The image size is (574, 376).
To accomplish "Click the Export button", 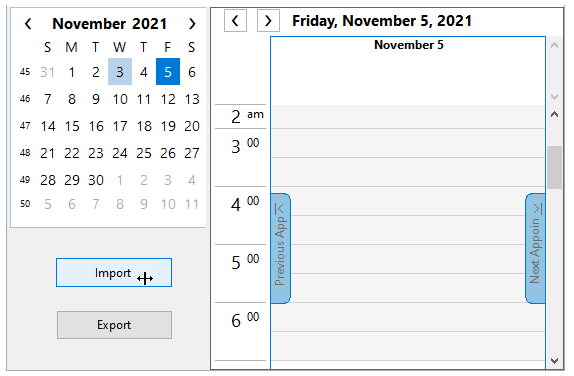I will tap(114, 325).
